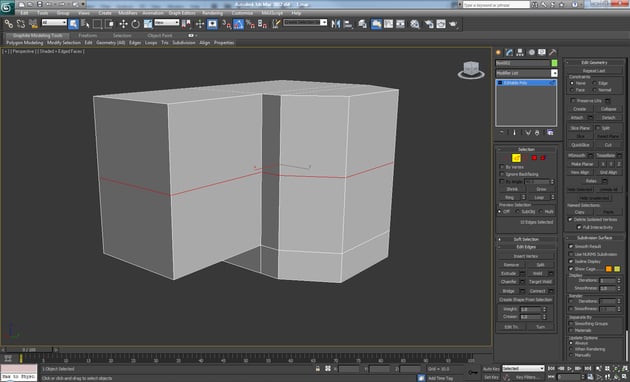This screenshot has height=382, width=630.
Task: Collapse the Selection rollout
Action: [x=526, y=149]
